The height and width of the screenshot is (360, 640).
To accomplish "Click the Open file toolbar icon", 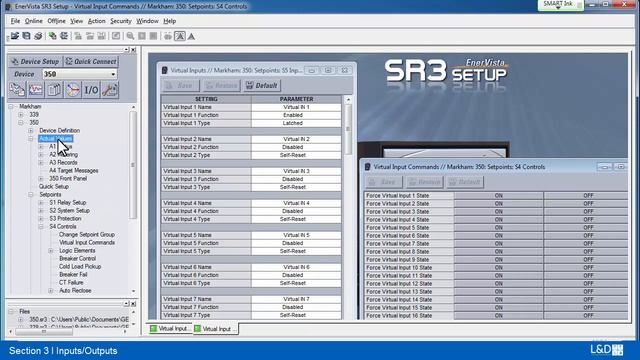I will coord(15,36).
